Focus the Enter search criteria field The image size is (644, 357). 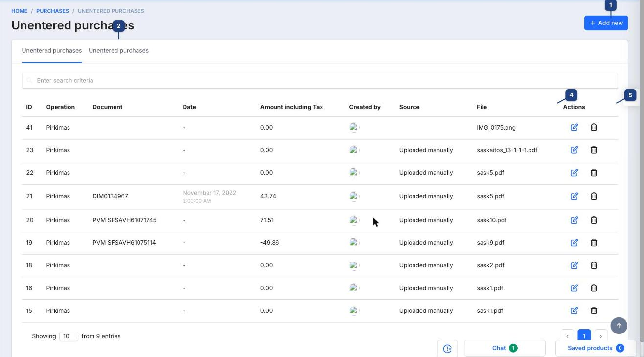click(320, 81)
